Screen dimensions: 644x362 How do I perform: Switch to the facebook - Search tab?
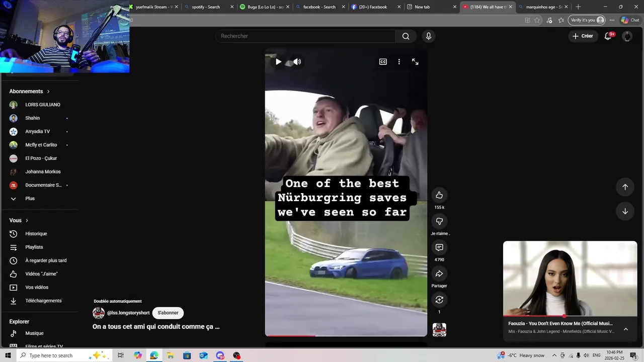[x=319, y=7]
